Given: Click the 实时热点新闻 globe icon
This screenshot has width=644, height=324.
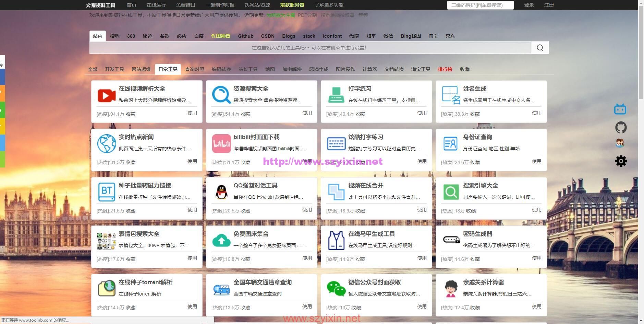Looking at the screenshot, I should click(107, 143).
